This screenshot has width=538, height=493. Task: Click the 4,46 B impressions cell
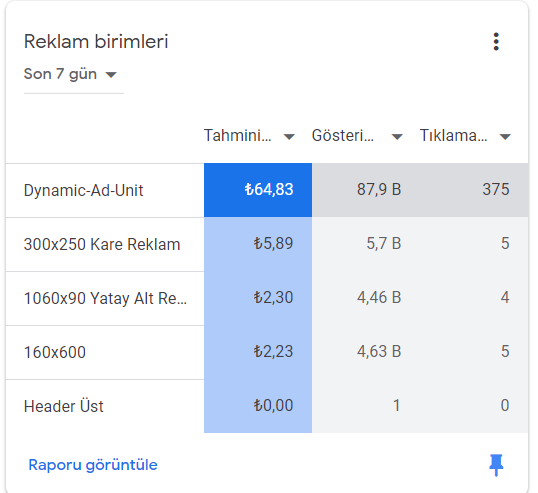point(366,298)
